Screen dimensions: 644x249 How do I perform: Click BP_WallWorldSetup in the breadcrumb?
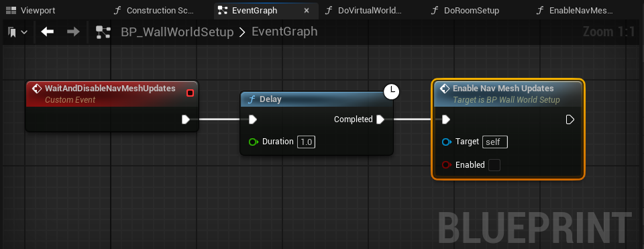(177, 32)
